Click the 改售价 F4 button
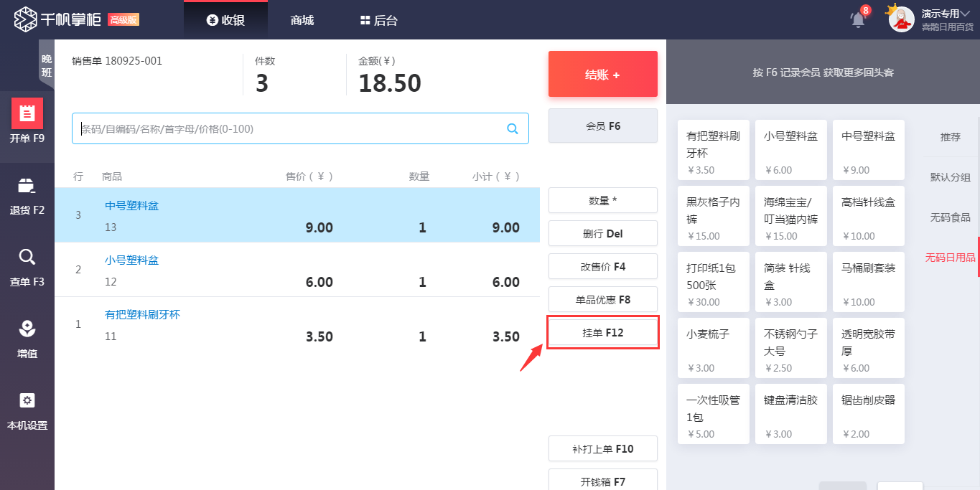 pos(603,267)
